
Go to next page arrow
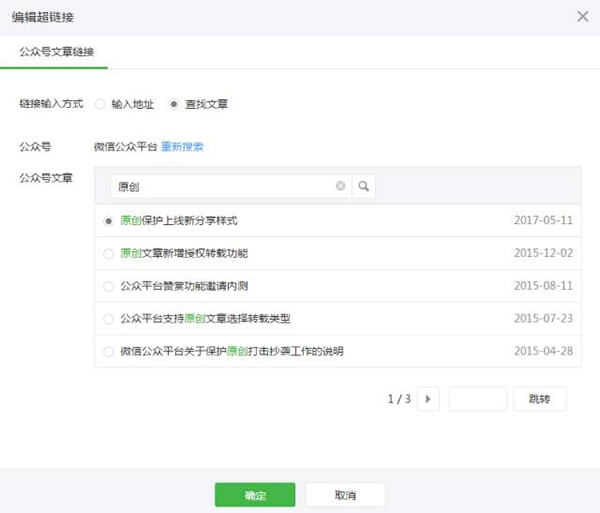point(428,399)
